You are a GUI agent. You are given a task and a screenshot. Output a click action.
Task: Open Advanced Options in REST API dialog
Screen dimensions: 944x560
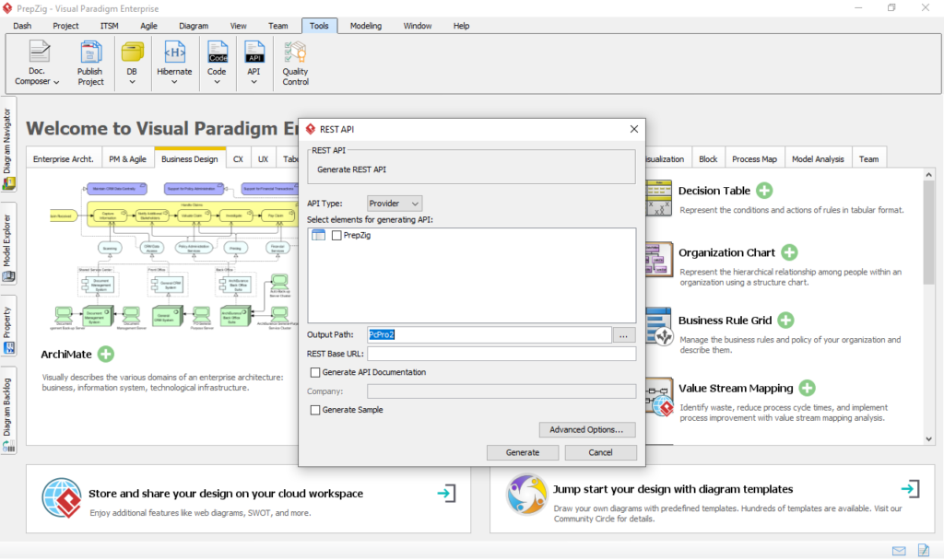[586, 429]
